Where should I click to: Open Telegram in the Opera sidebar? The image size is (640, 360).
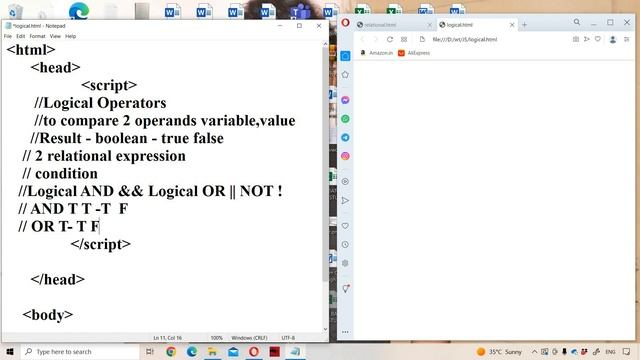pos(345,138)
